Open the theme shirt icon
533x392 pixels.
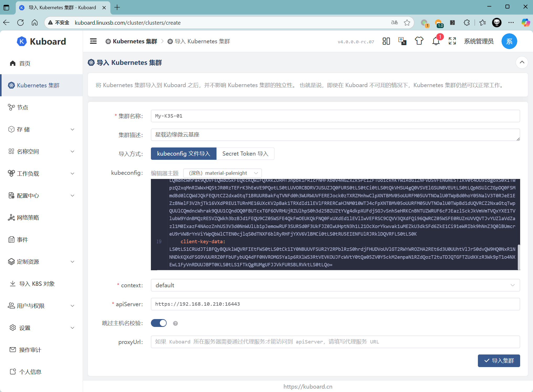click(x=419, y=41)
